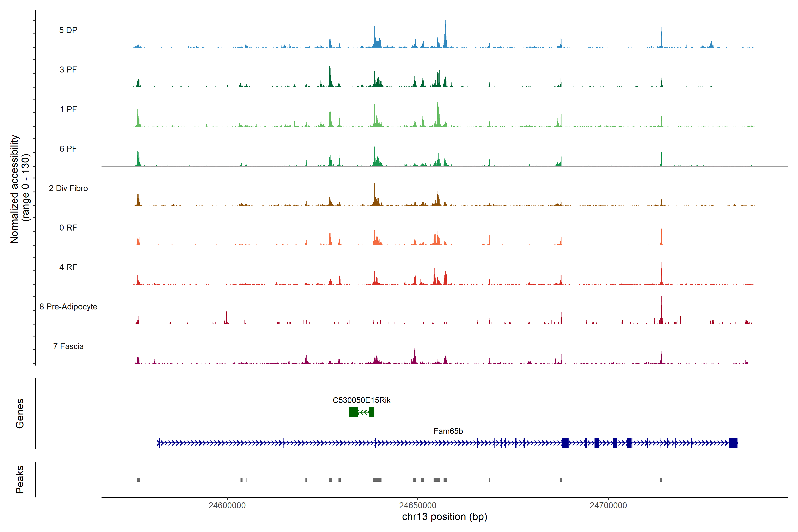
Task: Select the 6 PF track label
Action: tap(68, 149)
